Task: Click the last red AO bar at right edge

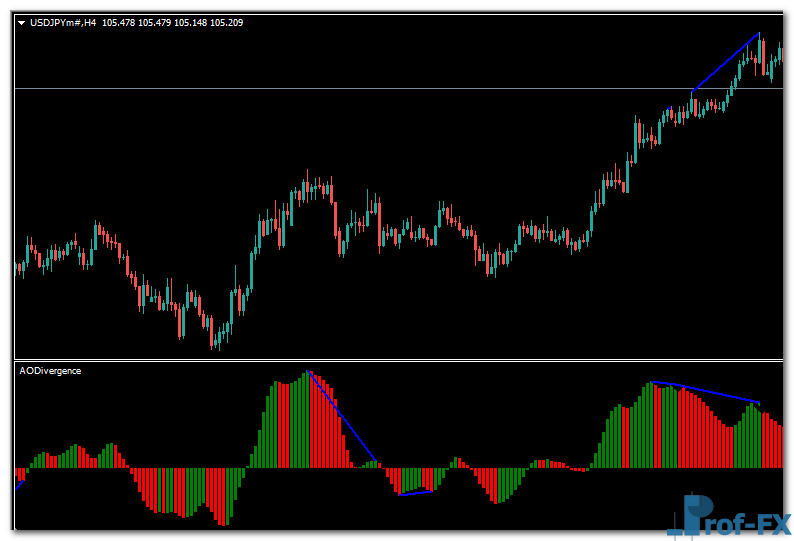Action: (x=780, y=447)
